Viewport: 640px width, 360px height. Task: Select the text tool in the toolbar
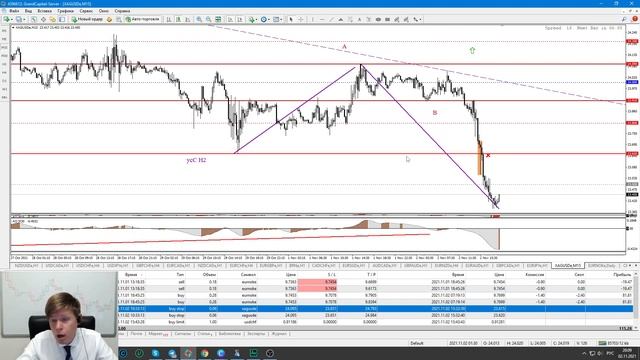click(x=359, y=19)
